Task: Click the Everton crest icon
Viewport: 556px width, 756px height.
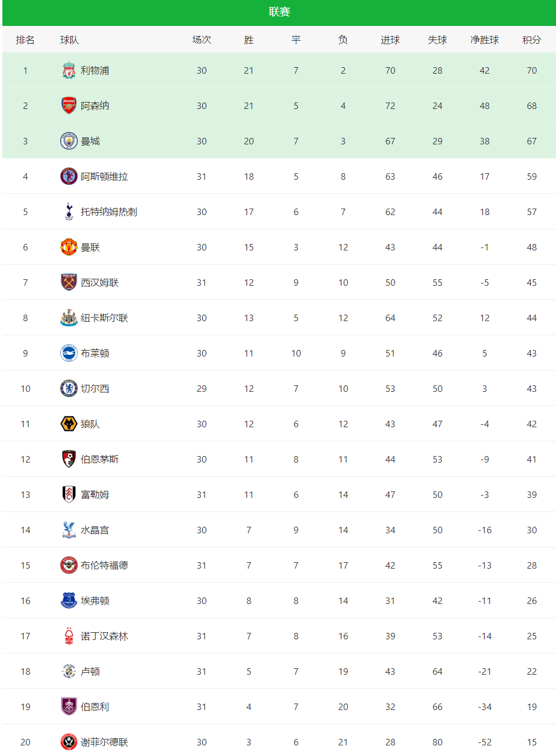Action: [x=69, y=601]
